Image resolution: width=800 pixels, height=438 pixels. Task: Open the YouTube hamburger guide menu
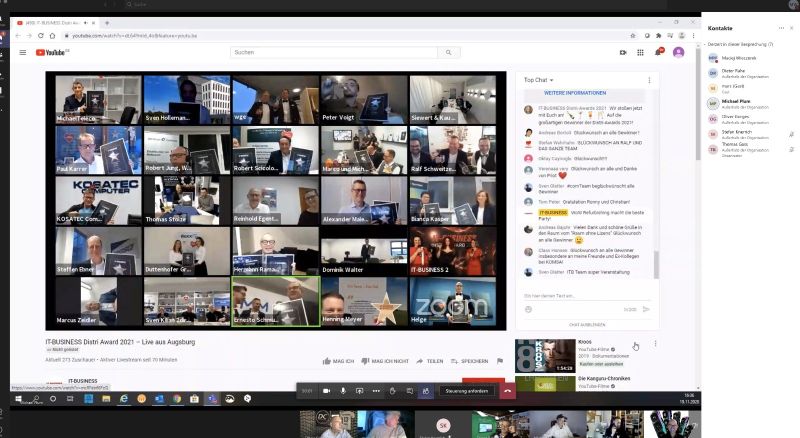(x=22, y=52)
